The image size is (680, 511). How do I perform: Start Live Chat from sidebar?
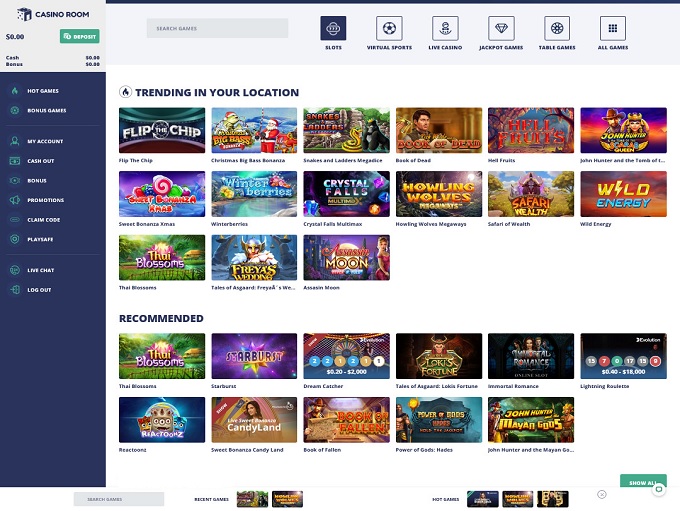tap(40, 270)
